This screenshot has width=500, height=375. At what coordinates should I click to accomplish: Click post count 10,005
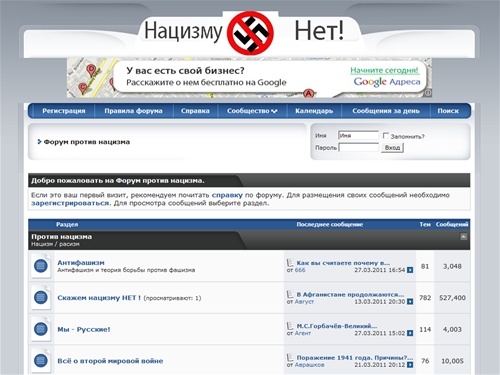tap(452, 361)
